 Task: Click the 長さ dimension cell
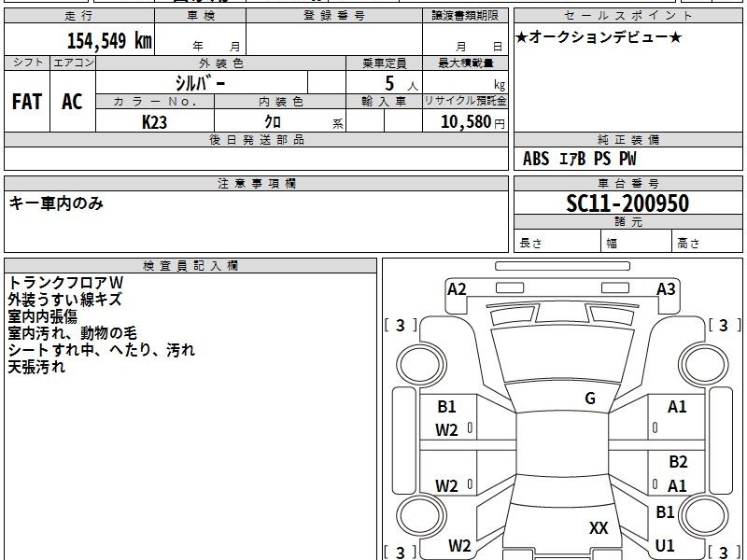[557, 241]
